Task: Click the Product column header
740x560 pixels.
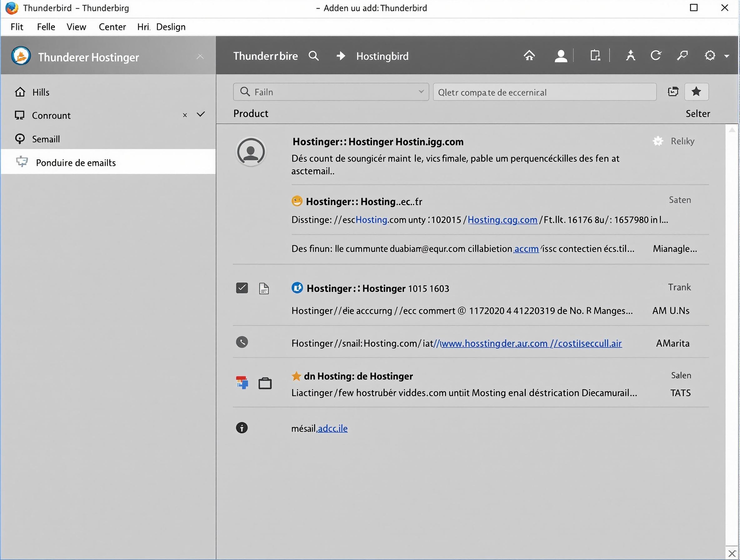Action: click(251, 113)
